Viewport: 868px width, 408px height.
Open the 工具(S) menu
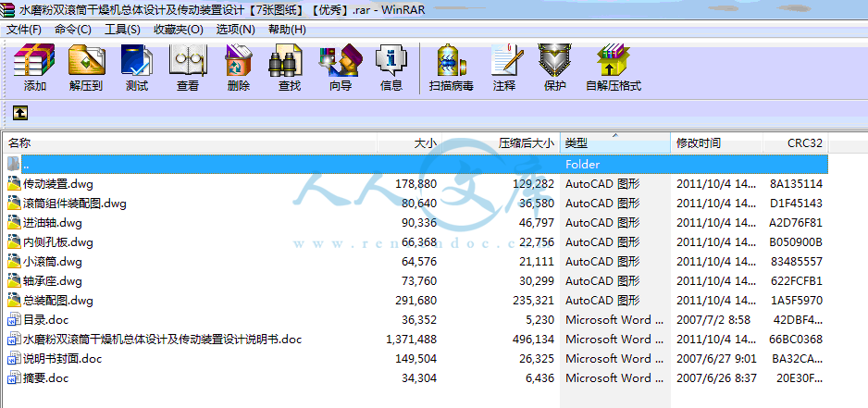point(122,30)
